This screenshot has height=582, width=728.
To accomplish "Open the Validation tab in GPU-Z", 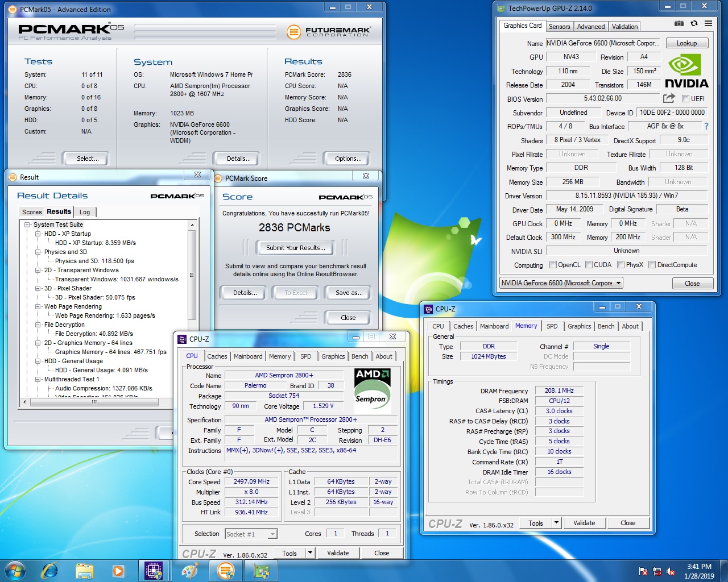I will pyautogui.click(x=624, y=27).
